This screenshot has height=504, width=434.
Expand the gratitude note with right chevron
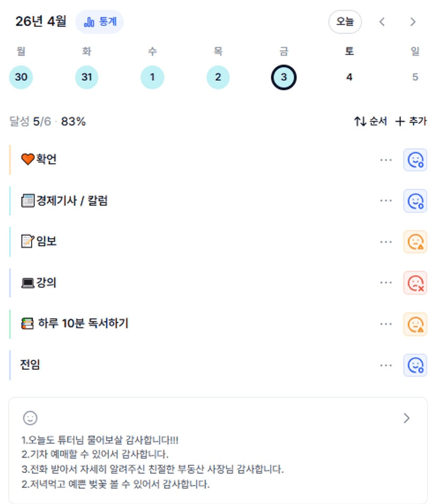(x=407, y=418)
